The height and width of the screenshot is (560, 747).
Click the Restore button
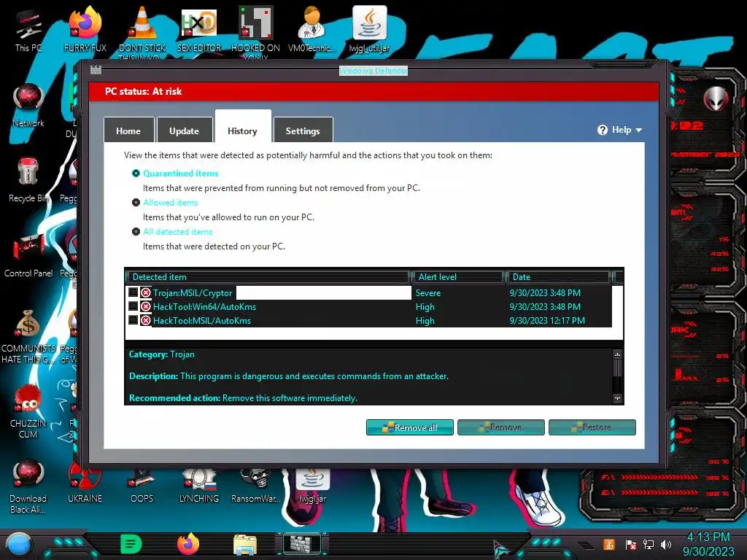pos(592,427)
